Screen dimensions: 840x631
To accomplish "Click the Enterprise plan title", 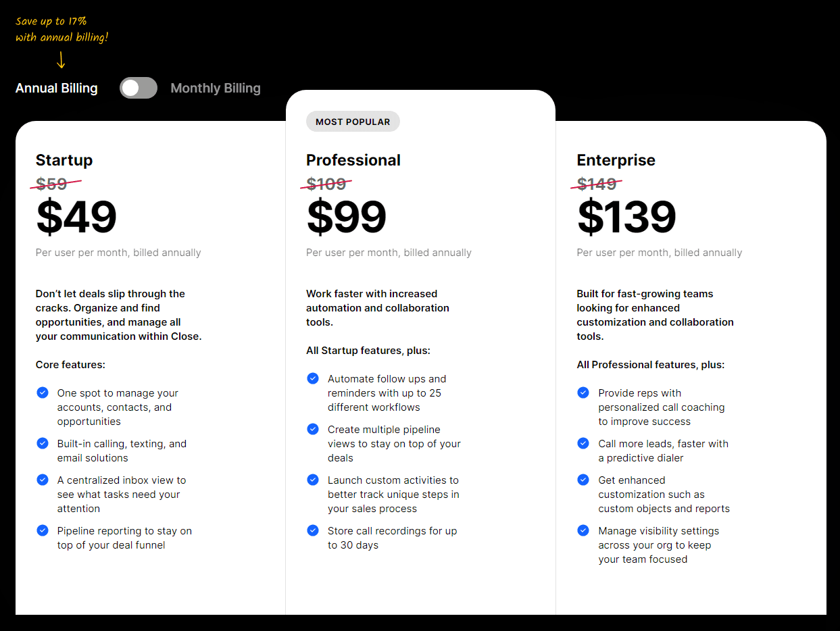I will pyautogui.click(x=616, y=160).
